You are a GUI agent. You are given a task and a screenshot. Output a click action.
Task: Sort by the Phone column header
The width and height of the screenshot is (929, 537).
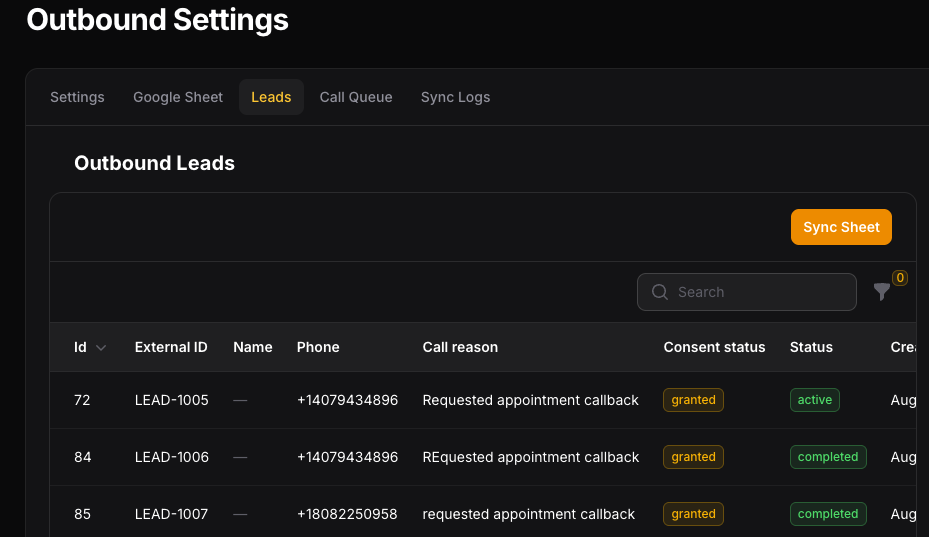[x=318, y=347]
